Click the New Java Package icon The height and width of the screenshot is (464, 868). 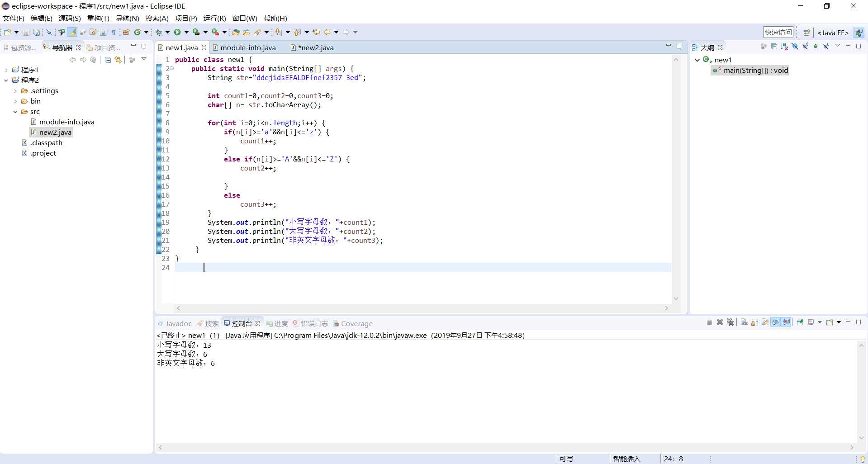[x=126, y=32]
